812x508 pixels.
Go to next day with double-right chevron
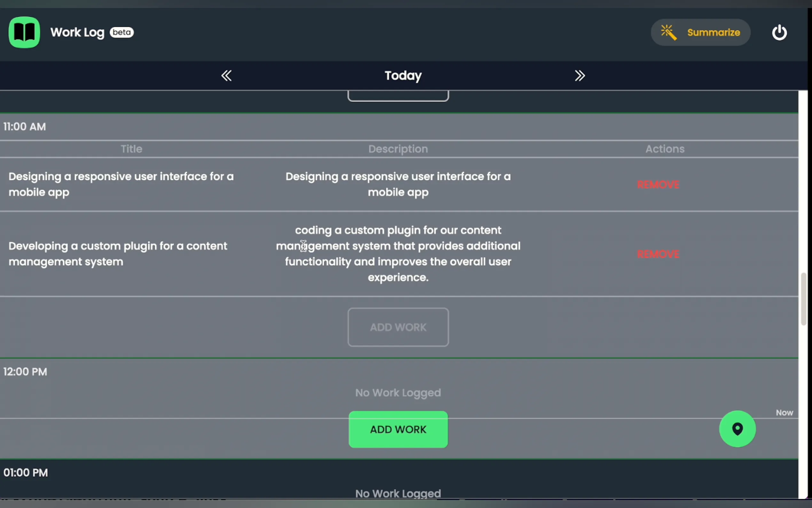pos(580,75)
